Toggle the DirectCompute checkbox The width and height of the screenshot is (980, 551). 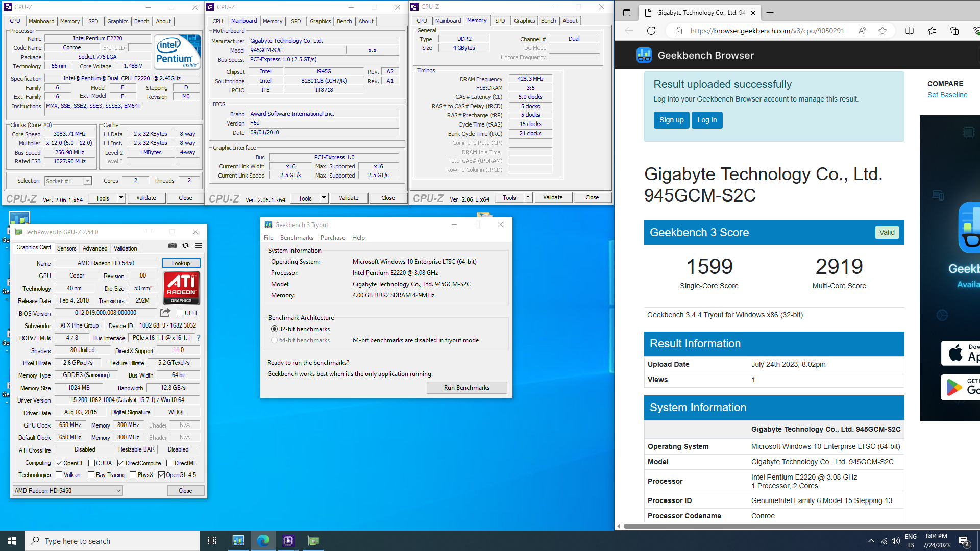coord(121,463)
